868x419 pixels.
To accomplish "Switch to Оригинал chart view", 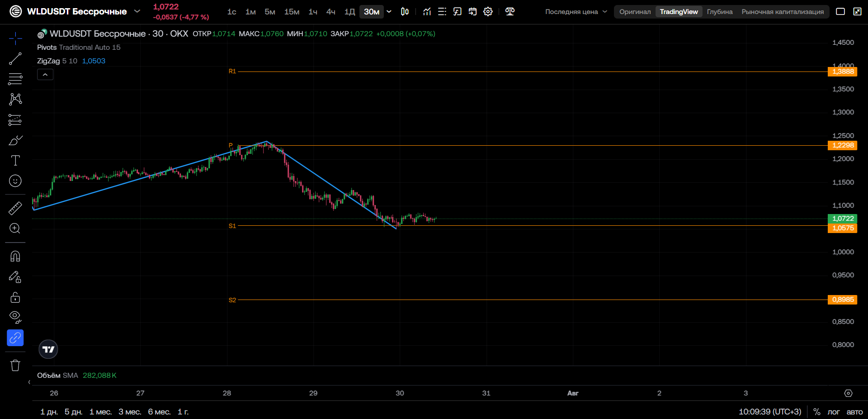I will point(635,12).
